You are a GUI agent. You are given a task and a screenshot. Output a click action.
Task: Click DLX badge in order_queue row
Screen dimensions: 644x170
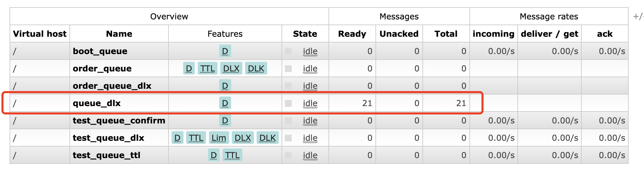[231, 69]
